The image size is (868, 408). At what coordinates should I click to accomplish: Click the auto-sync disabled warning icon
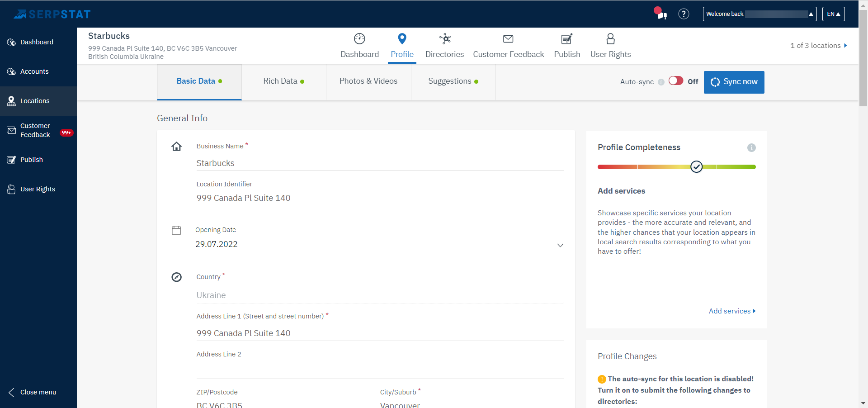pyautogui.click(x=602, y=379)
